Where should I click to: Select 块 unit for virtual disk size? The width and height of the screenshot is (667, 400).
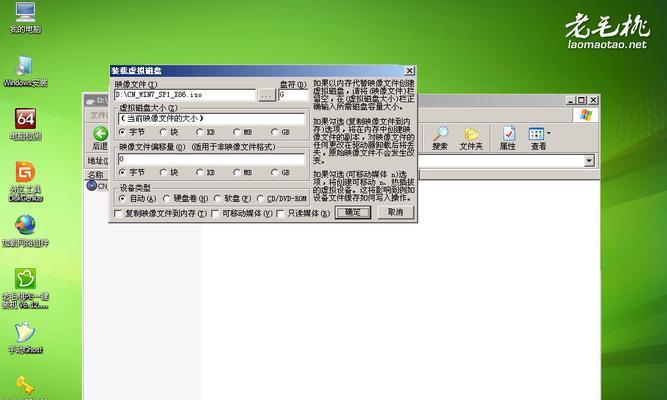pyautogui.click(x=163, y=132)
